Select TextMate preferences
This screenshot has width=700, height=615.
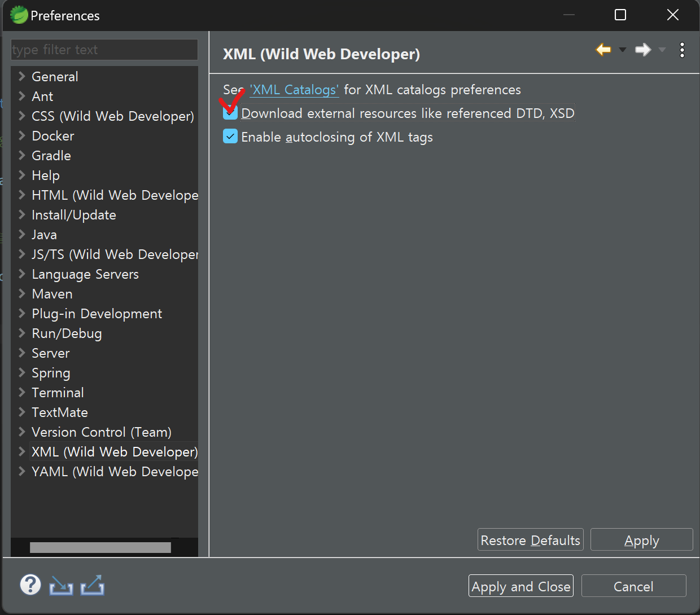(x=60, y=412)
